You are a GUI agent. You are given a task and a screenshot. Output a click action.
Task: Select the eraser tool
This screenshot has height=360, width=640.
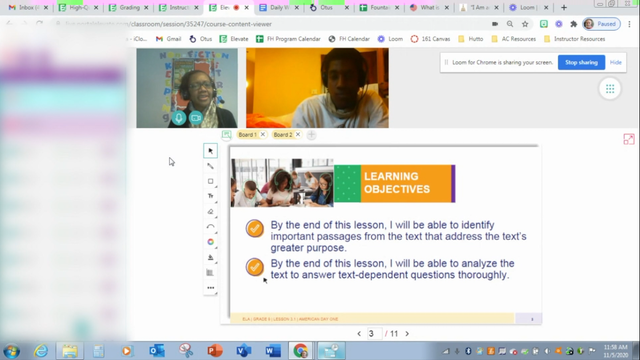click(x=211, y=211)
